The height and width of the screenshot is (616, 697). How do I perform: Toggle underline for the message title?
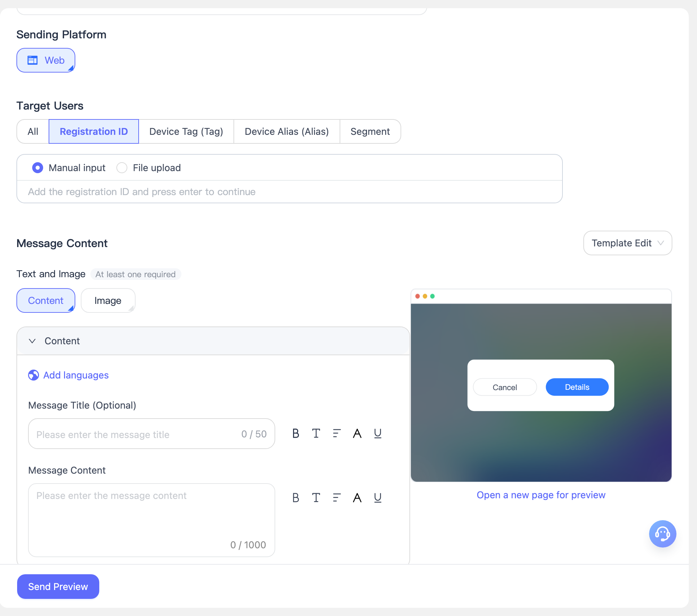pos(378,434)
